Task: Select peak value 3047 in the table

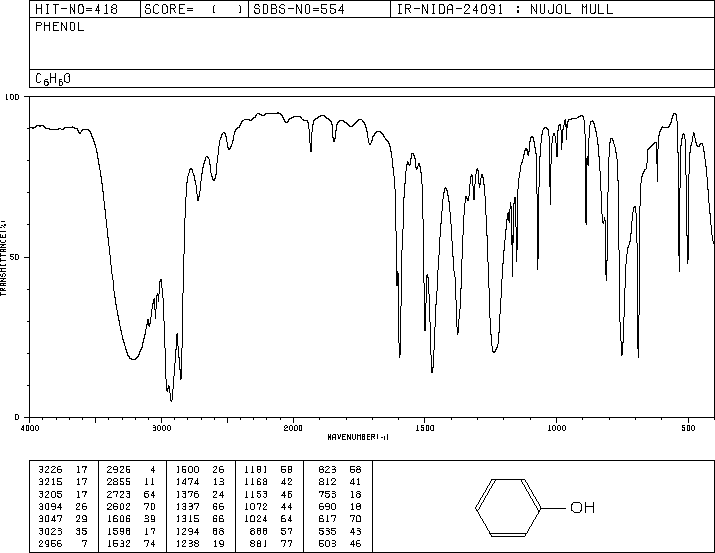Action: point(50,519)
